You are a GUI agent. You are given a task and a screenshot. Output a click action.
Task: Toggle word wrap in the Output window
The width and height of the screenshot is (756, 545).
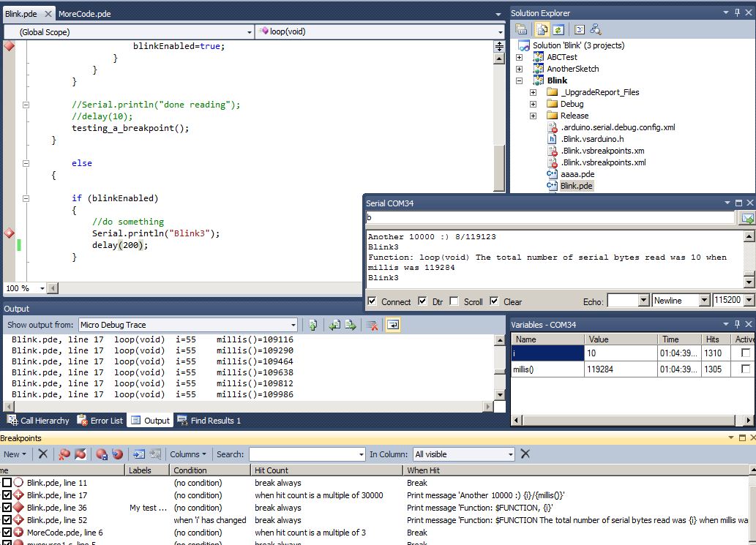393,324
